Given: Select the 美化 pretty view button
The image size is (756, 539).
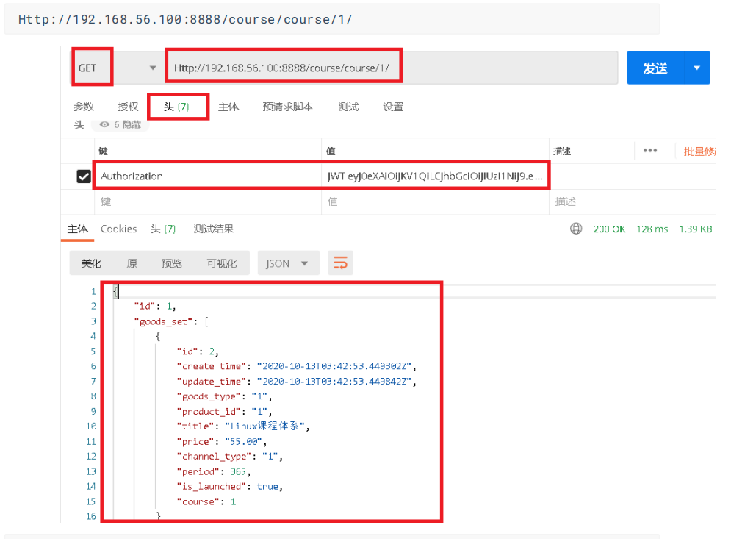Looking at the screenshot, I should point(91,263).
